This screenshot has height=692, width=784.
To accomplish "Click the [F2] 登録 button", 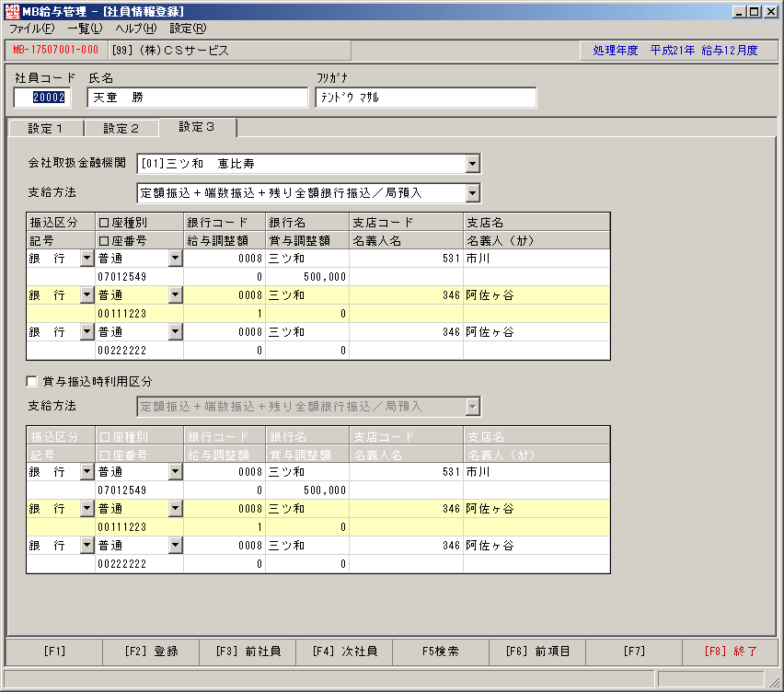I will [151, 652].
